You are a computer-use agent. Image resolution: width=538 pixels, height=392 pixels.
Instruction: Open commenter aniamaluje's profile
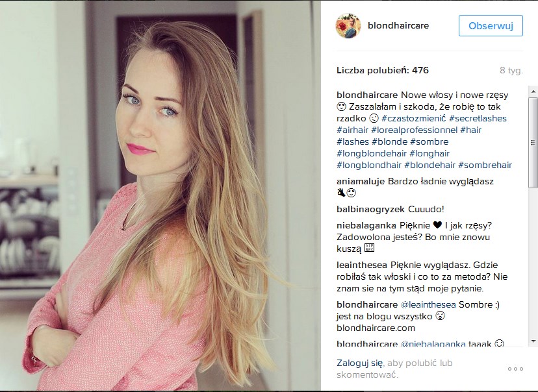(361, 181)
